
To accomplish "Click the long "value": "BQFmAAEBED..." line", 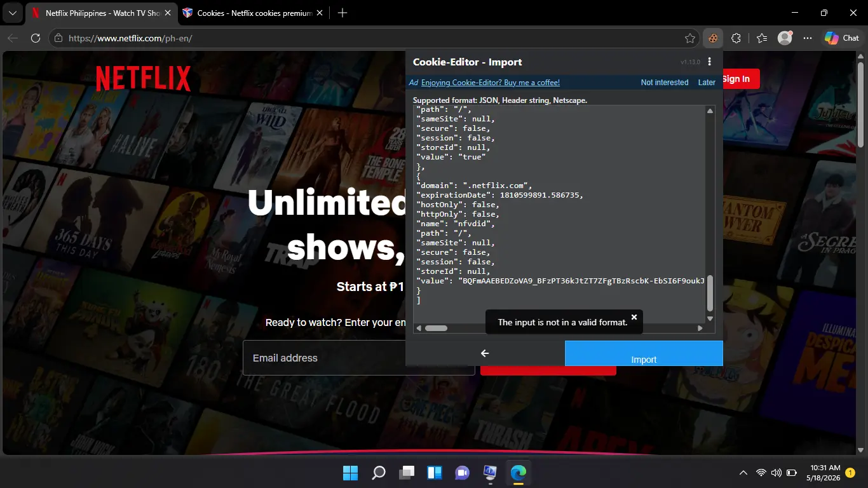I will click(x=560, y=281).
